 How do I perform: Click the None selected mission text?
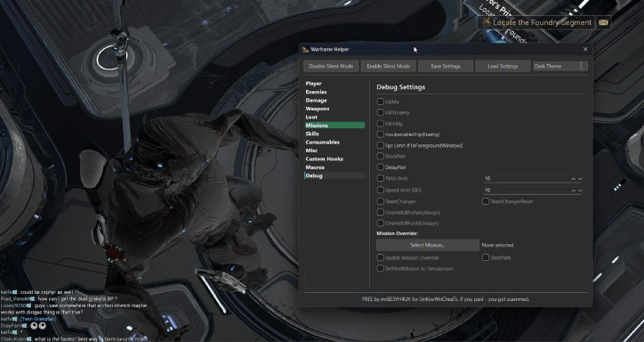[497, 245]
